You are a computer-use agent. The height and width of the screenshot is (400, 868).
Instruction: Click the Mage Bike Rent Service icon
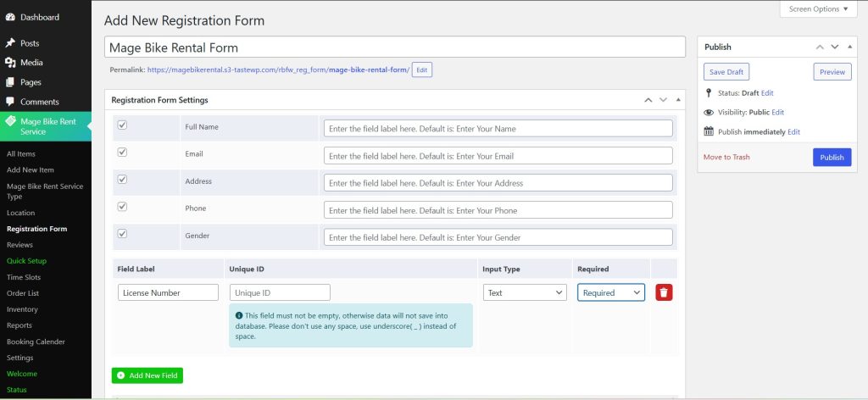(x=11, y=122)
